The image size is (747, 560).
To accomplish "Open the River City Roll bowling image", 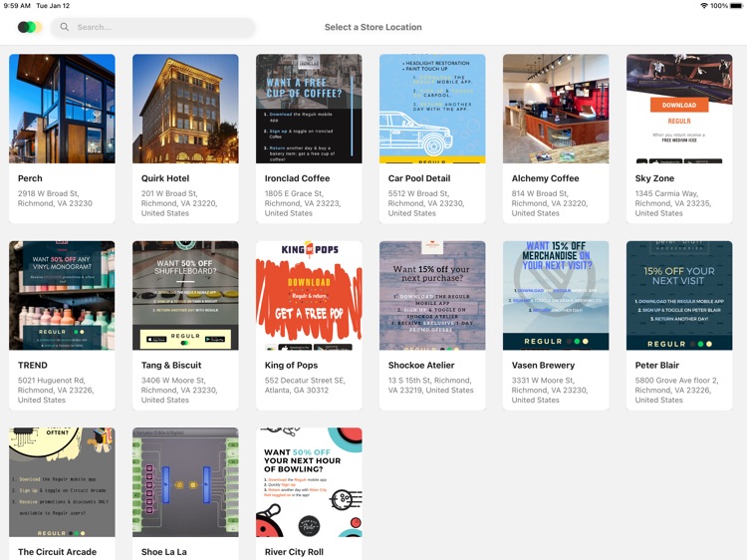I will tap(309, 482).
